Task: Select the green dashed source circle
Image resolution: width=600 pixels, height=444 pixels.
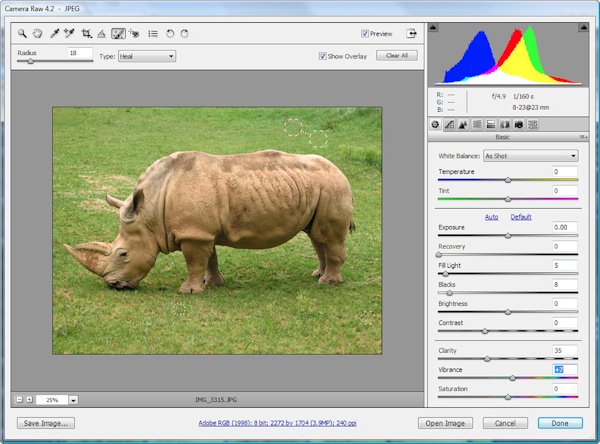Action: pyautogui.click(x=318, y=139)
